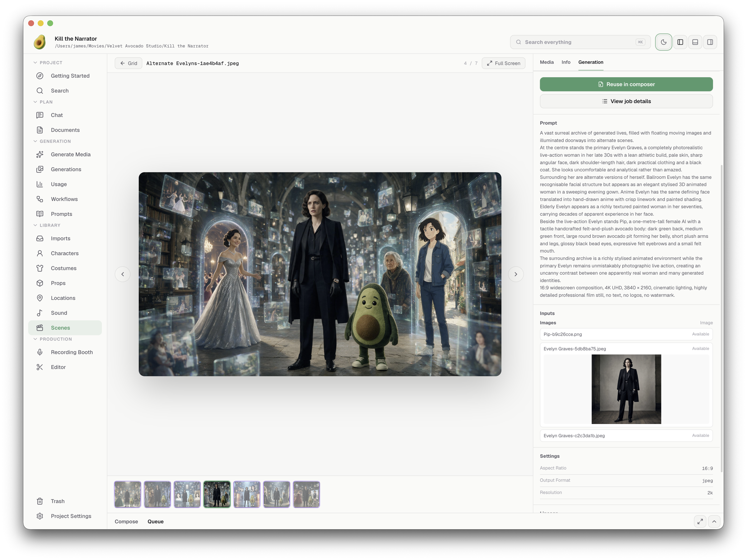Open Imports inbox icon
Screen dimensions: 747x560
pos(40,238)
